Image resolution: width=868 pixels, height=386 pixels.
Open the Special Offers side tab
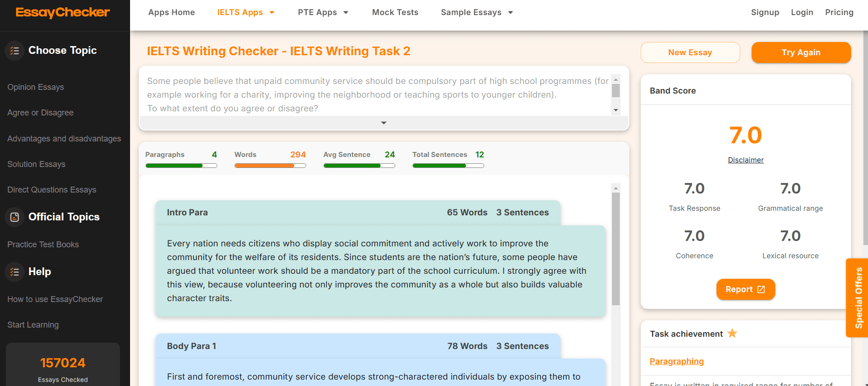click(x=858, y=297)
